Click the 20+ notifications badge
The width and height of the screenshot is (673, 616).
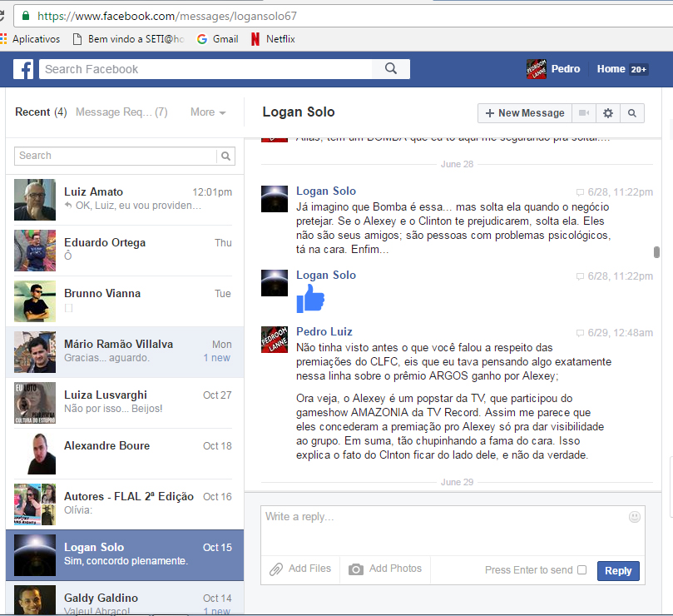point(638,70)
